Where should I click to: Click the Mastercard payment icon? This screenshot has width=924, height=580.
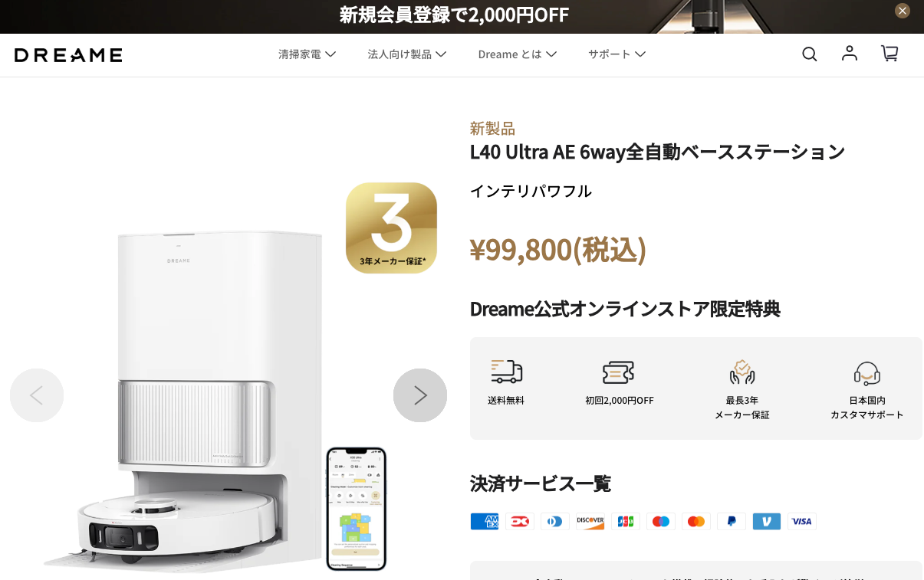point(696,522)
